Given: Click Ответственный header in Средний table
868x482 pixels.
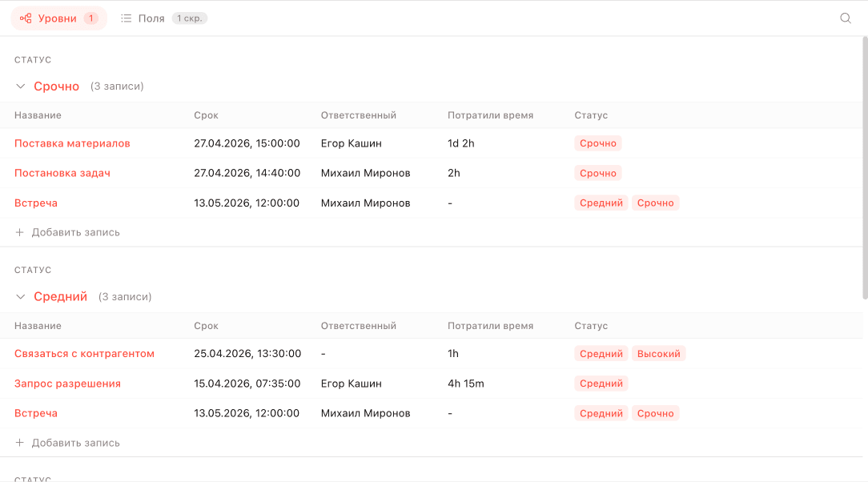Looking at the screenshot, I should (x=358, y=326).
